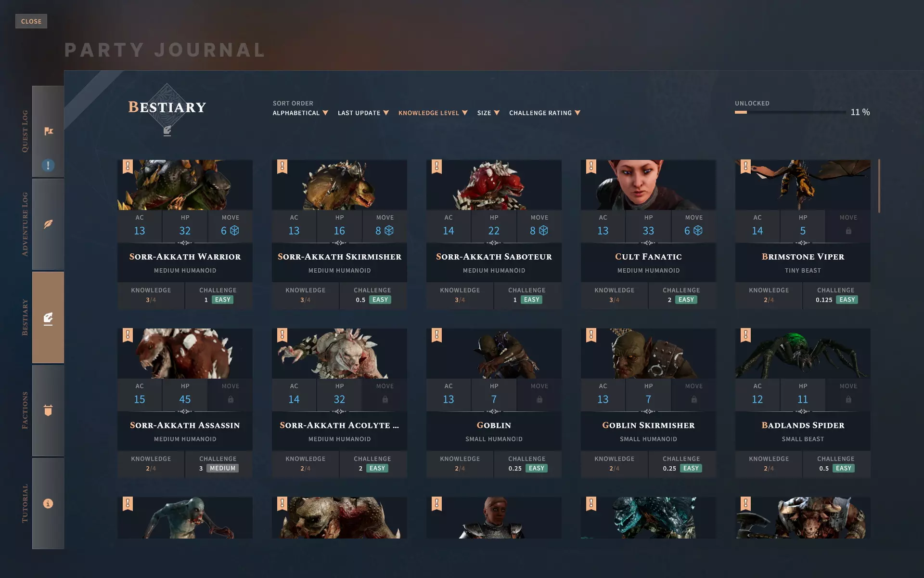Click the Knowledge 2/4 cell on Badlands Spider
This screenshot has width=924, height=578.
tap(769, 464)
